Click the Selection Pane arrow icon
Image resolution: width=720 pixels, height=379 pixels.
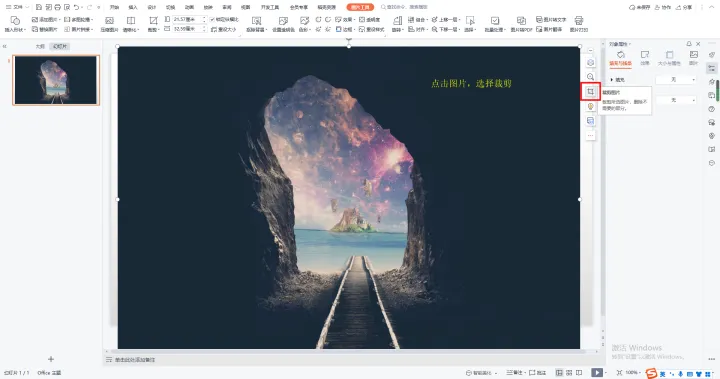[x=470, y=21]
